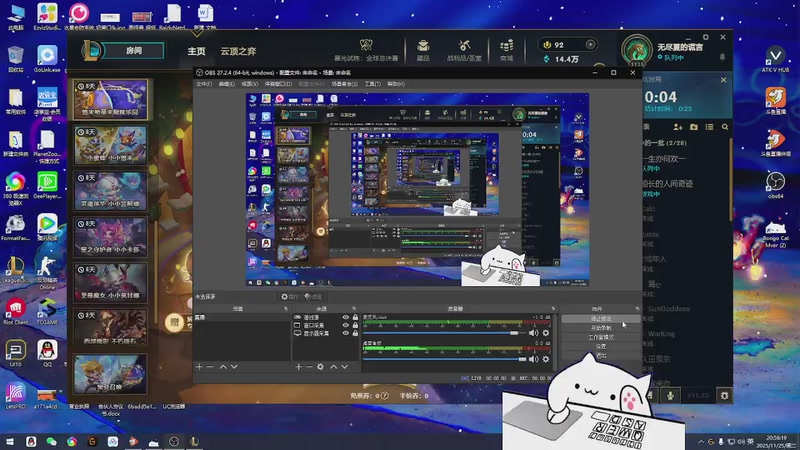Open the 工具(T) menu in OBS
This screenshot has height=450, width=800.
click(x=372, y=84)
